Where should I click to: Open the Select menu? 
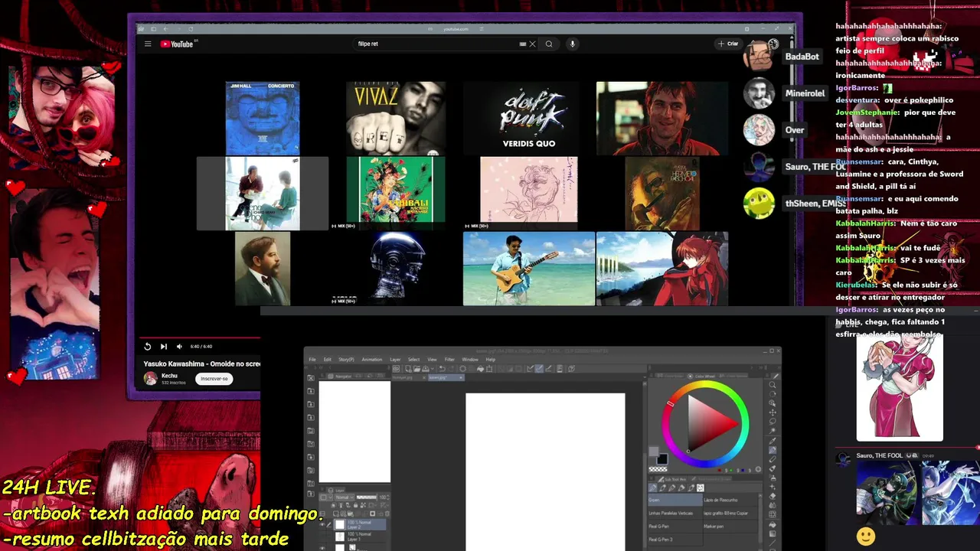pos(413,360)
